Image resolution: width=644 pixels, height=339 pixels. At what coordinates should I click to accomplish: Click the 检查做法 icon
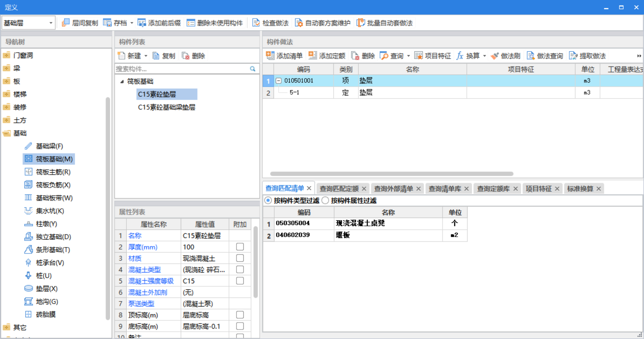point(256,23)
